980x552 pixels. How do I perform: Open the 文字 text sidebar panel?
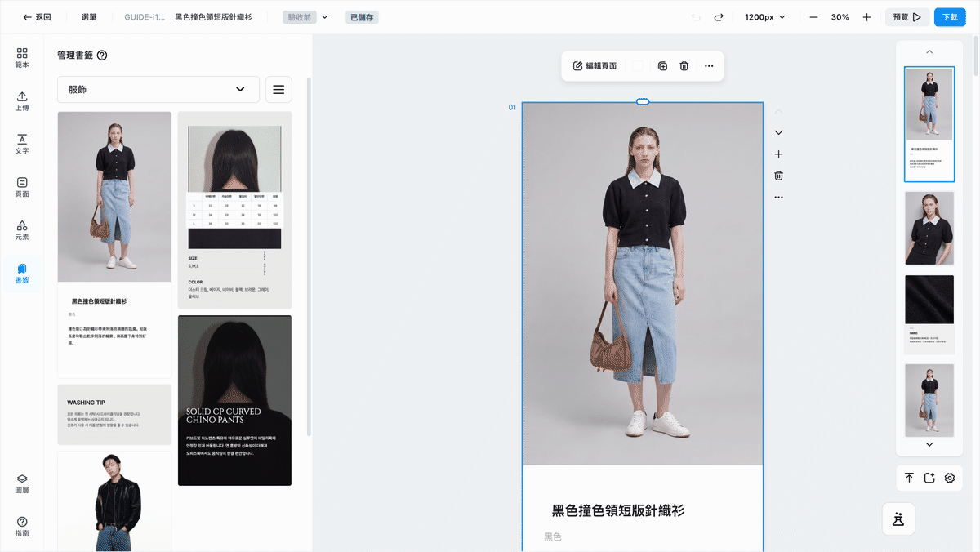pyautogui.click(x=22, y=144)
